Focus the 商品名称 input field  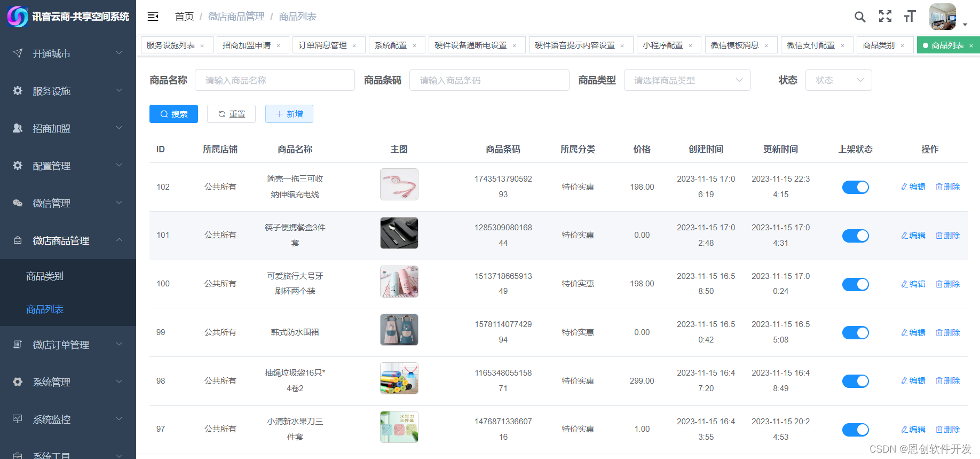pos(275,80)
